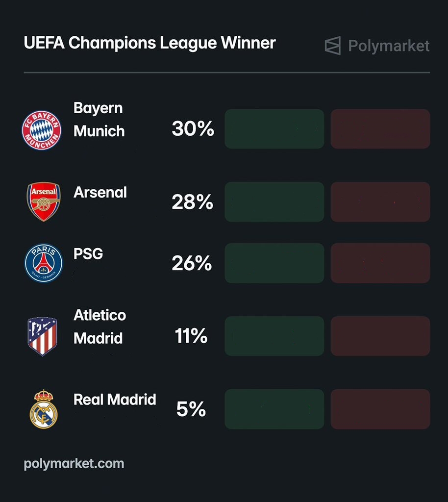Click the PSG club crest
The width and height of the screenshot is (448, 502).
coord(44,263)
